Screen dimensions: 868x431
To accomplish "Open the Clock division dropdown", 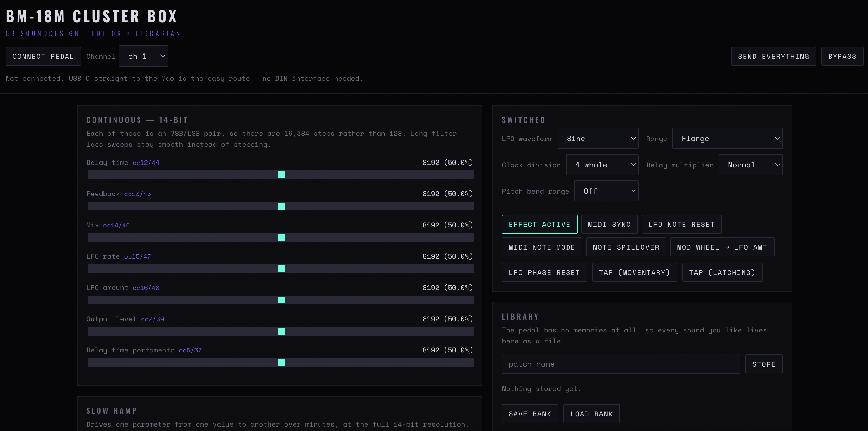I will click(602, 165).
